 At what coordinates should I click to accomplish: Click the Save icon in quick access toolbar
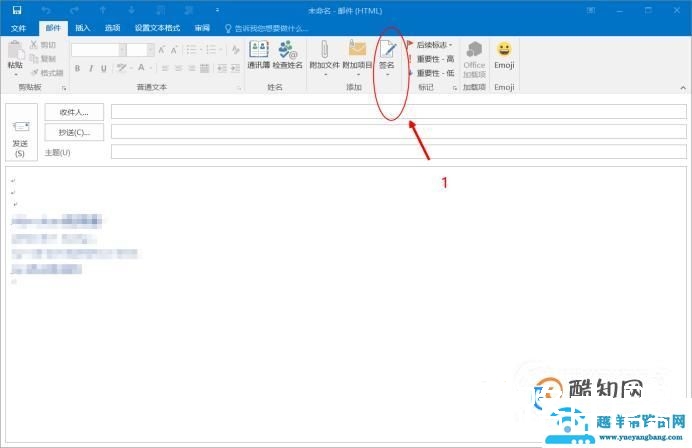click(17, 10)
